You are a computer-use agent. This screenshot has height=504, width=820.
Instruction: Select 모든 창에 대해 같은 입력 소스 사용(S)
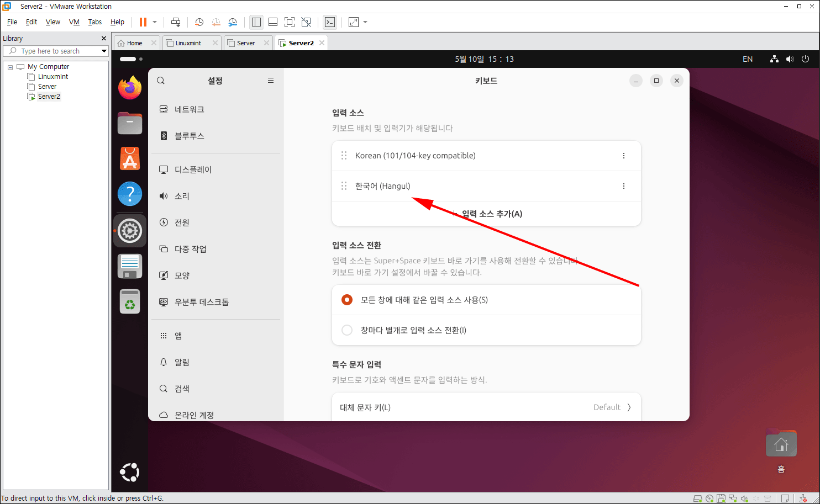[x=486, y=300]
